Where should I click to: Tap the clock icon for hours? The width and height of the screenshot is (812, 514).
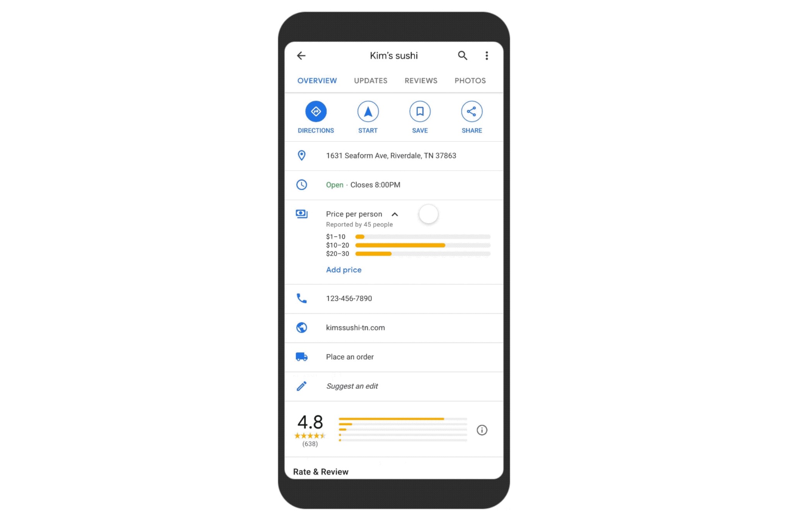301,184
